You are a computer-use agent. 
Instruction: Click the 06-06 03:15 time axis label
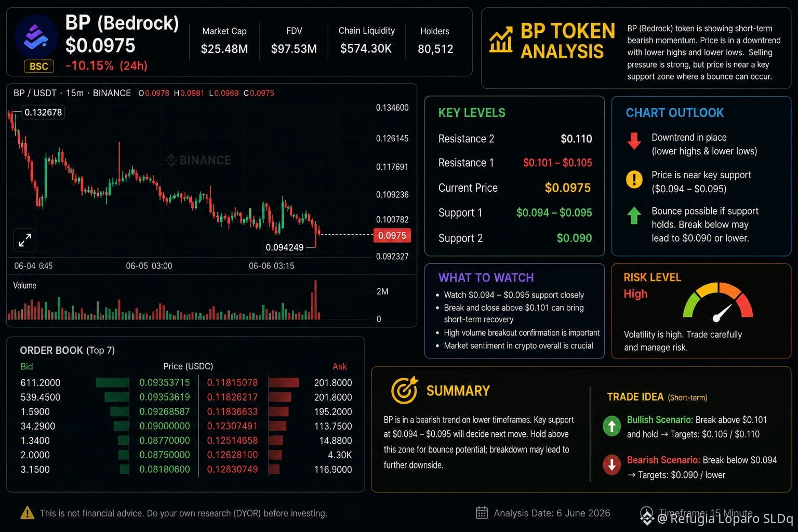tap(271, 266)
